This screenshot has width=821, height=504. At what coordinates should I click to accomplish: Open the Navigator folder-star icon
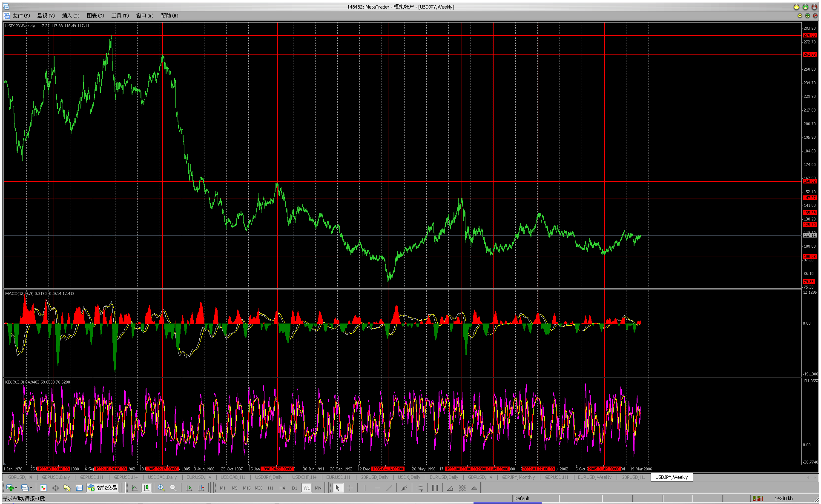[x=67, y=488]
